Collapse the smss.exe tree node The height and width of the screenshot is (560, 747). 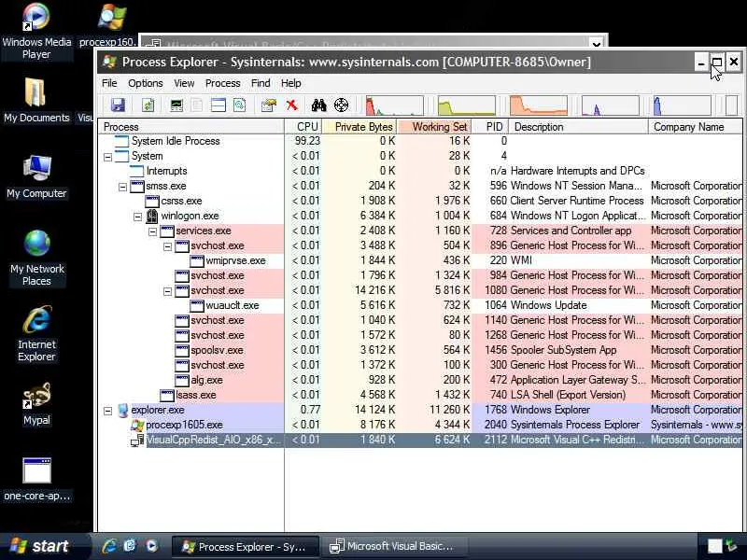[x=122, y=187]
